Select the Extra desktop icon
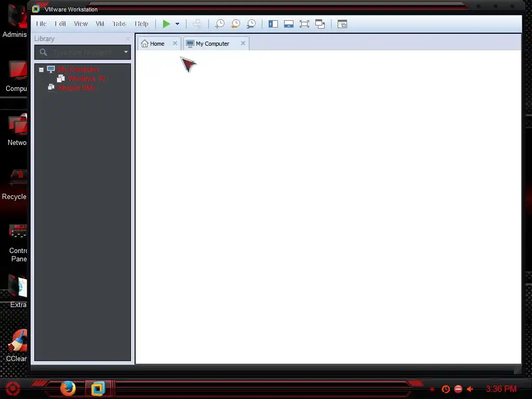 [x=18, y=292]
